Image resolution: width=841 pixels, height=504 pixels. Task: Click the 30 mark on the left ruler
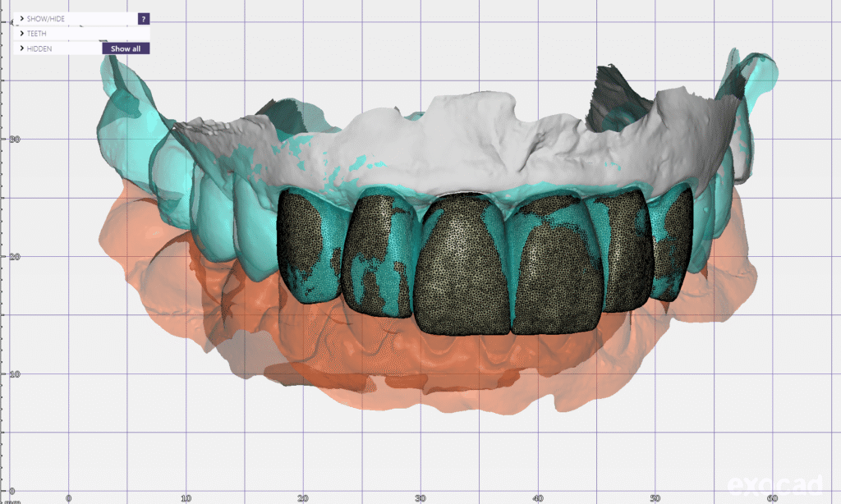(14, 140)
